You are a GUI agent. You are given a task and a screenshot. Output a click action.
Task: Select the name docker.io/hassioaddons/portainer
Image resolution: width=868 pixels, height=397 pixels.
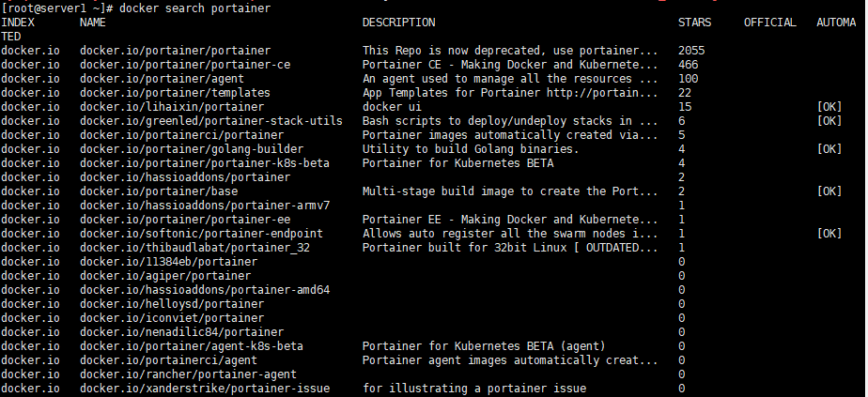pyautogui.click(x=185, y=177)
